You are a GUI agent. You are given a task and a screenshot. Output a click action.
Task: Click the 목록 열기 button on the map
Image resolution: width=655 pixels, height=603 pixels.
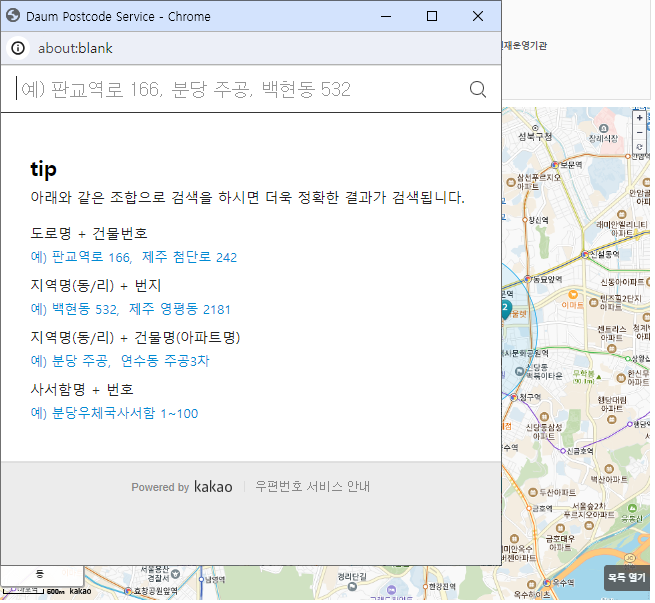click(626, 578)
